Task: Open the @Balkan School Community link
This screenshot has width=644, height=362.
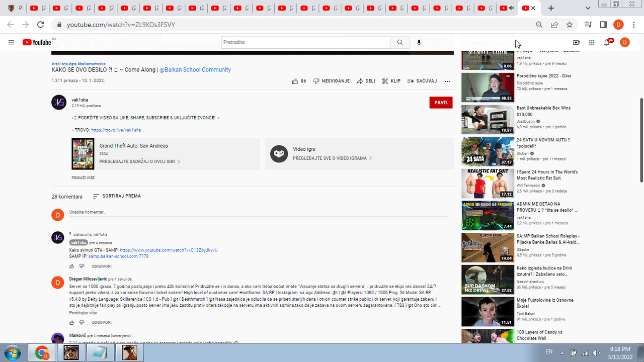Action: 195,70
